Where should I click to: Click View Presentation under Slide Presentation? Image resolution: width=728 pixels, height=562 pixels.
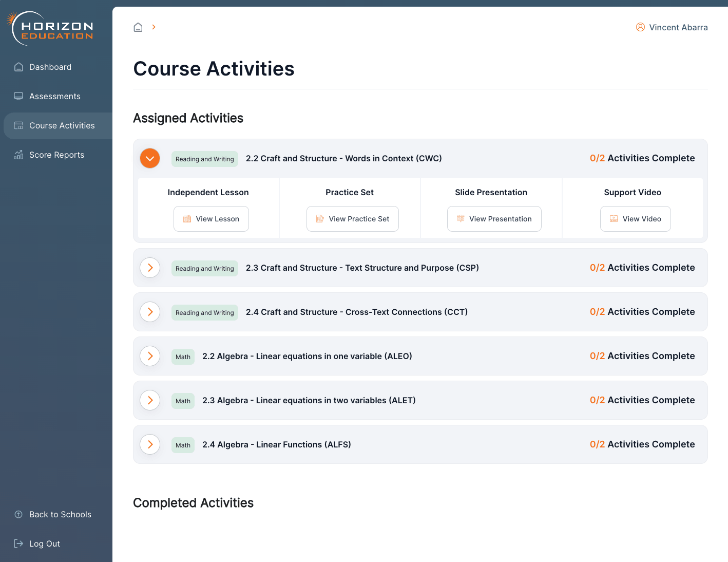tap(494, 219)
